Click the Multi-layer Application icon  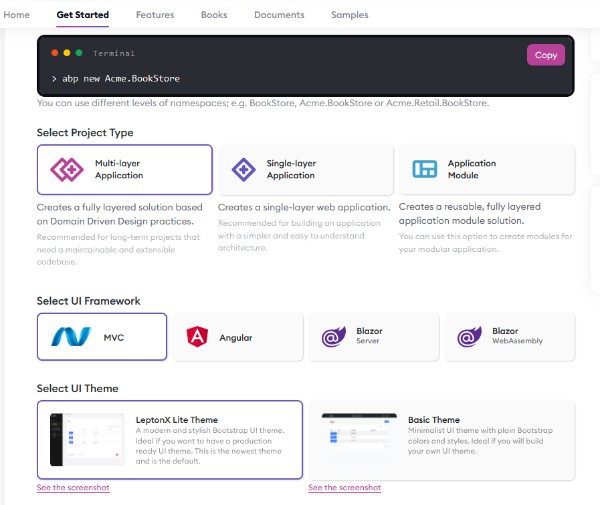click(66, 170)
